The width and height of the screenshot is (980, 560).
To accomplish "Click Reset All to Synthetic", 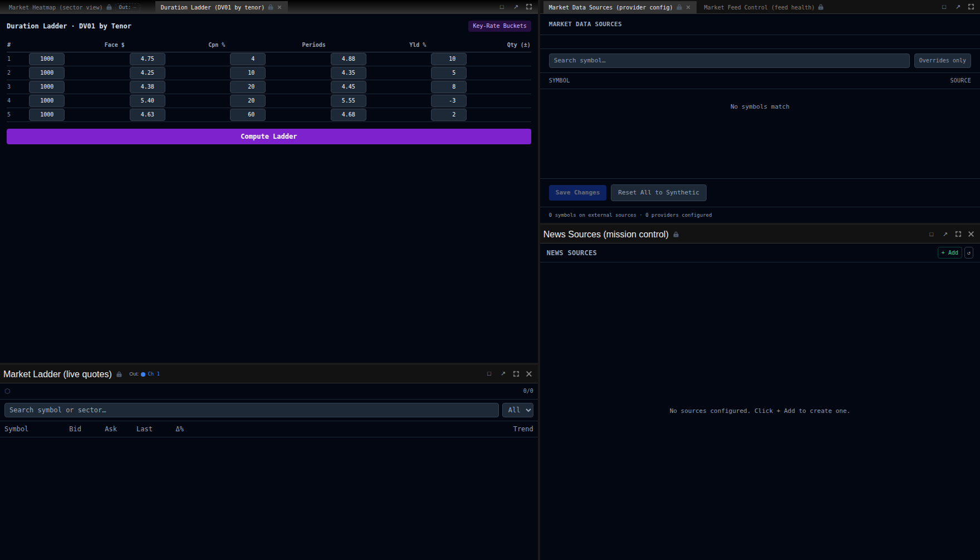I will click(658, 193).
